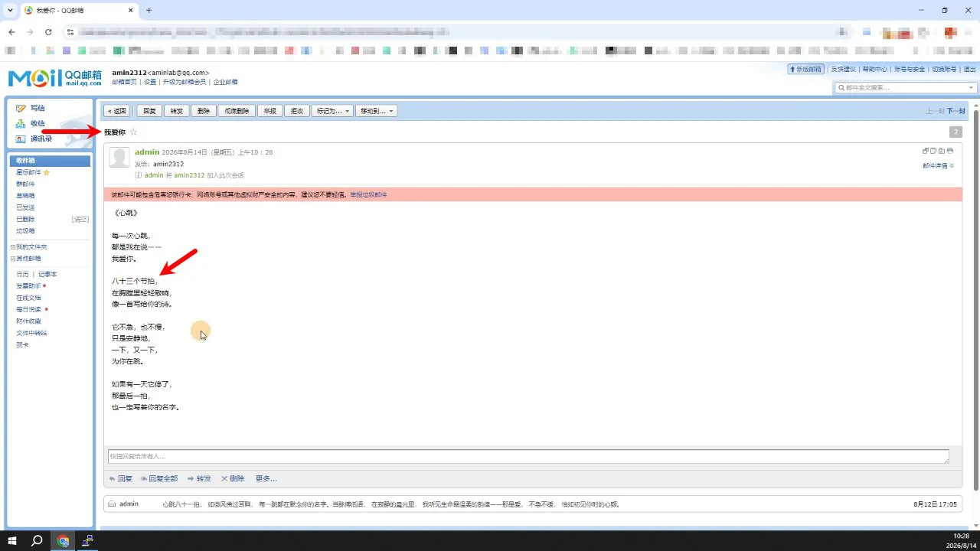Open 日历 in sidebar
Viewport: 980px width, 551px height.
[x=22, y=274]
